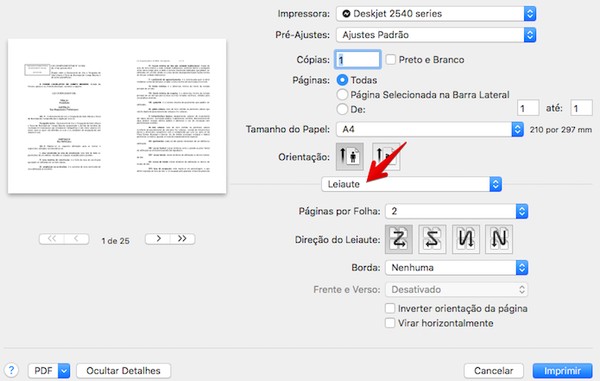Click Ocultar Detalhes button
The height and width of the screenshot is (381, 600).
coord(123,371)
